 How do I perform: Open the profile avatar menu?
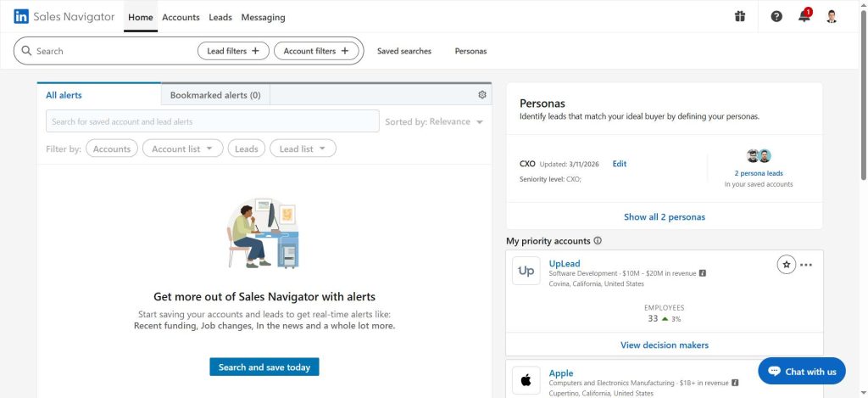point(832,17)
